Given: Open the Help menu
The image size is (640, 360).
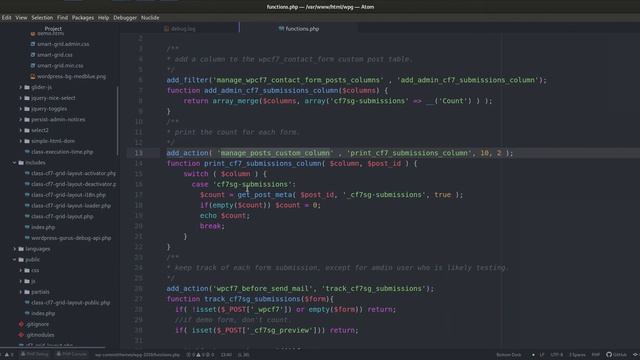Looking at the screenshot, I should 103,18.
